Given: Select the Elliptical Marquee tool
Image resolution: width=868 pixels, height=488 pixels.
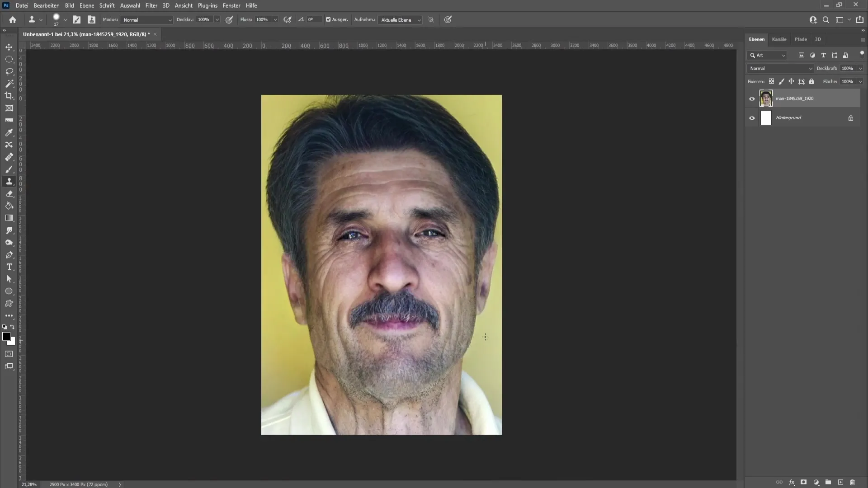Looking at the screenshot, I should point(9,59).
